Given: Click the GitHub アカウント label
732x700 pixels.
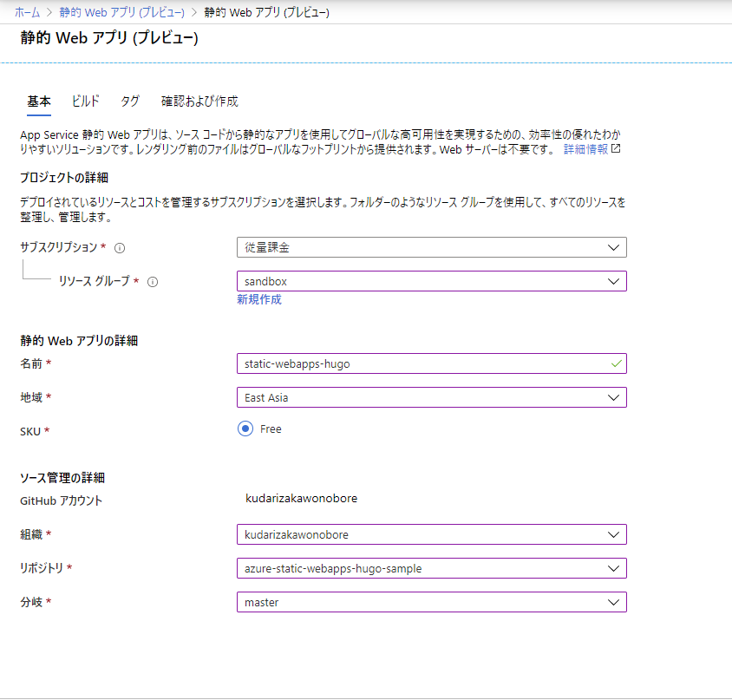Looking at the screenshot, I should pyautogui.click(x=62, y=500).
